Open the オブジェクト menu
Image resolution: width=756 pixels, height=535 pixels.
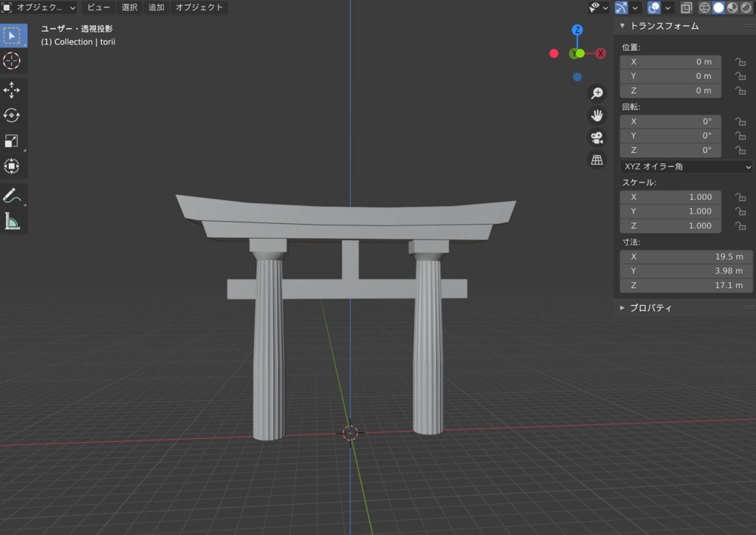(x=199, y=7)
